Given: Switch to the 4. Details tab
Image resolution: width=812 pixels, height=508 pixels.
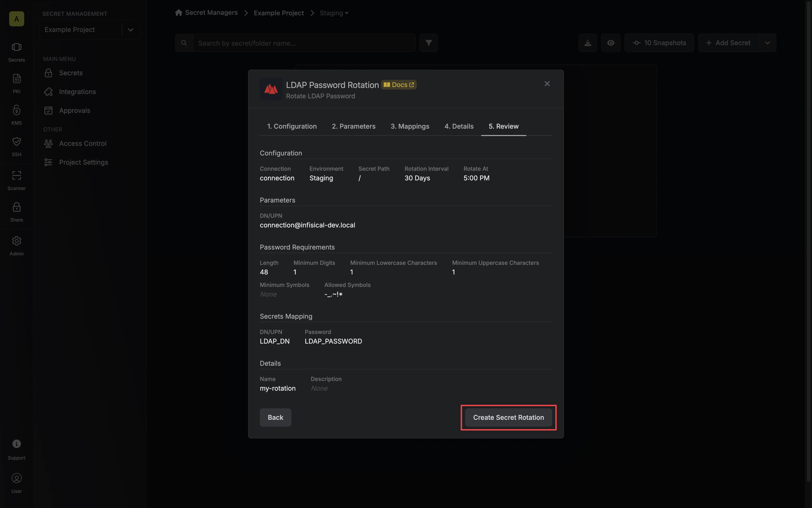Looking at the screenshot, I should 459,126.
